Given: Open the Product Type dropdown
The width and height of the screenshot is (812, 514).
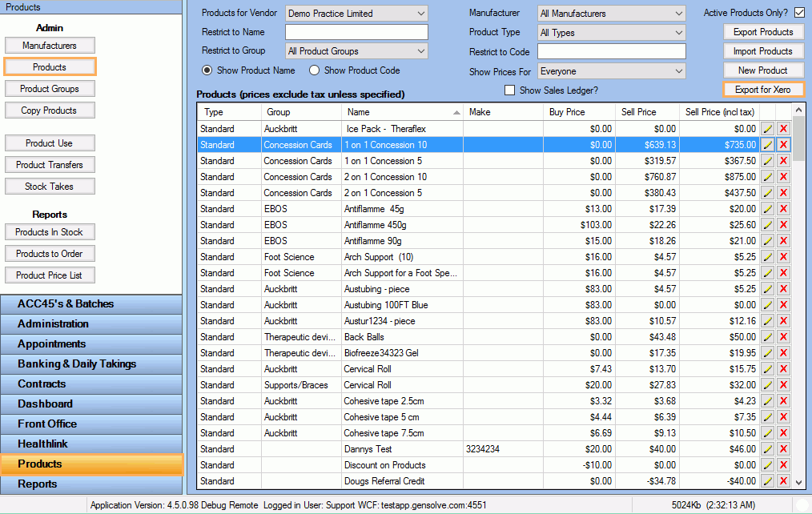Looking at the screenshot, I should click(x=612, y=33).
